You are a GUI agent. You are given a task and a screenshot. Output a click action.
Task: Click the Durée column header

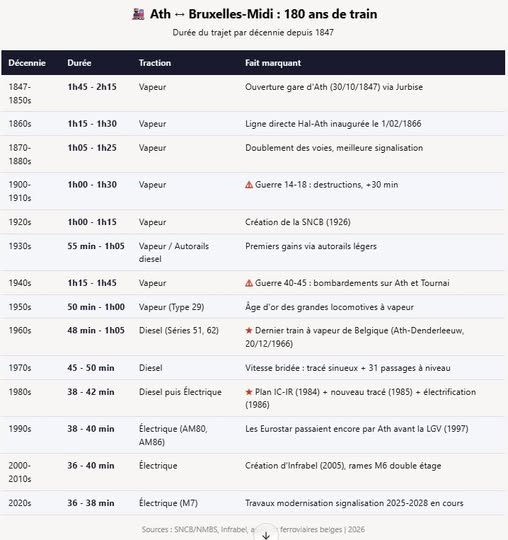click(79, 63)
